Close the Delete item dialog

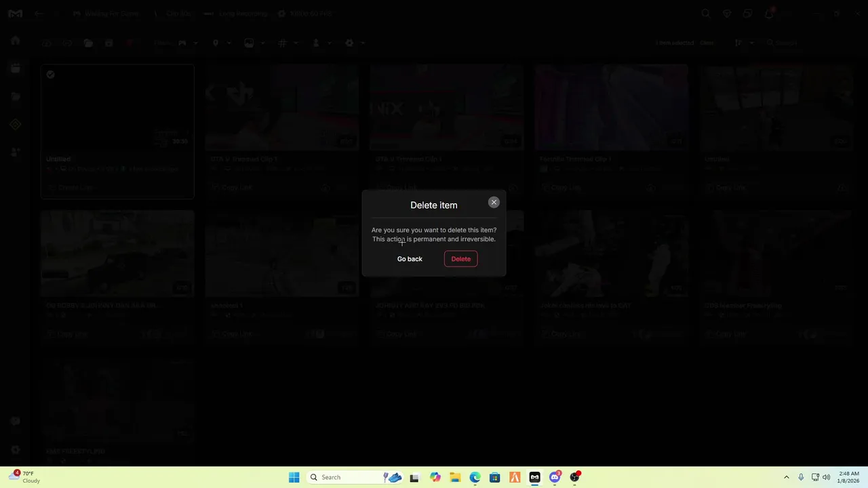494,202
